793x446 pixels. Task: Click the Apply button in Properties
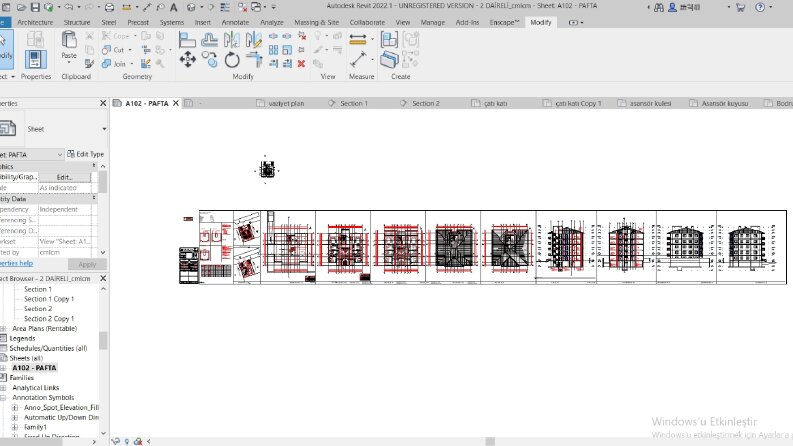87,264
